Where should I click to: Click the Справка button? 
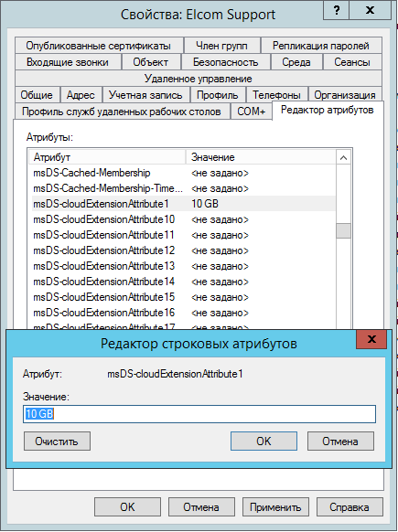[350, 507]
